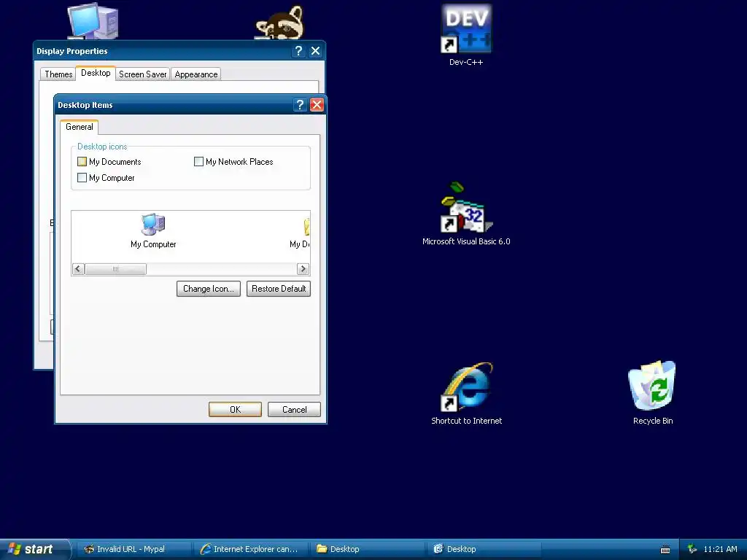Switch to Invalid URL - Mypal taskbar button

[x=133, y=550]
